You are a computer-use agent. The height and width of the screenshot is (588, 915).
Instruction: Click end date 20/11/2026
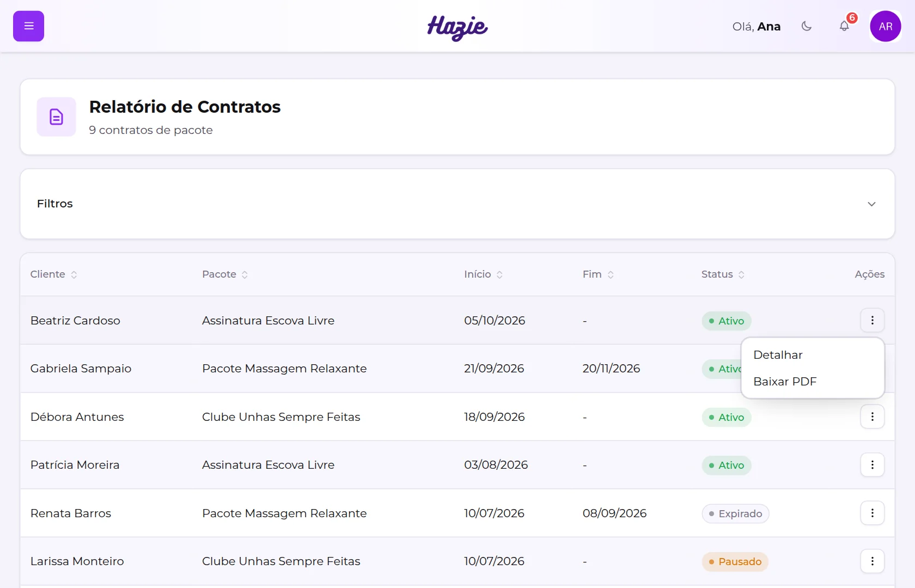coord(611,369)
